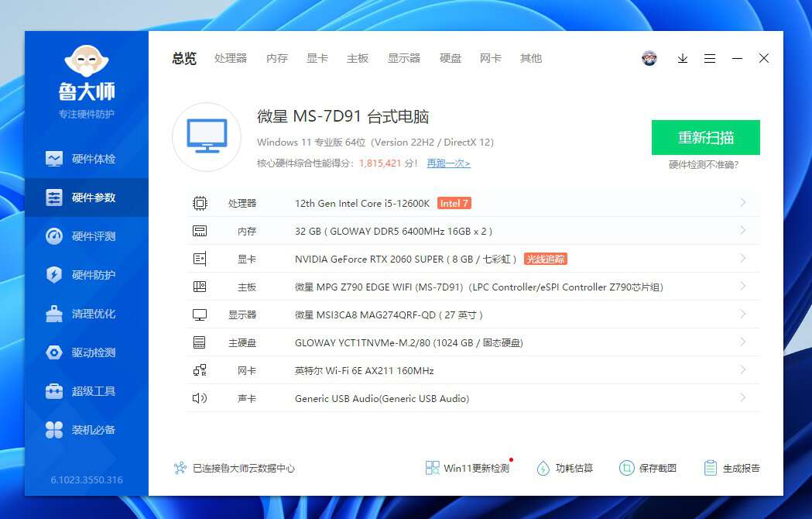Click the 功耗估算 power estimate icon

click(543, 467)
